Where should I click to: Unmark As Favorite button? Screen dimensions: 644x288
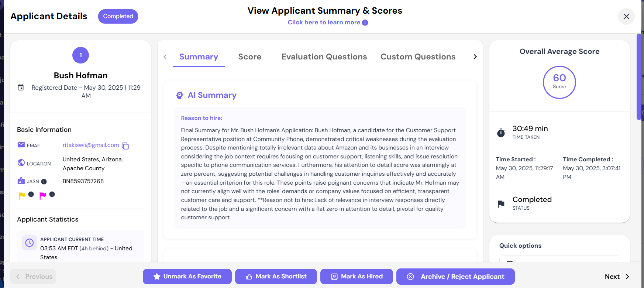(187, 277)
